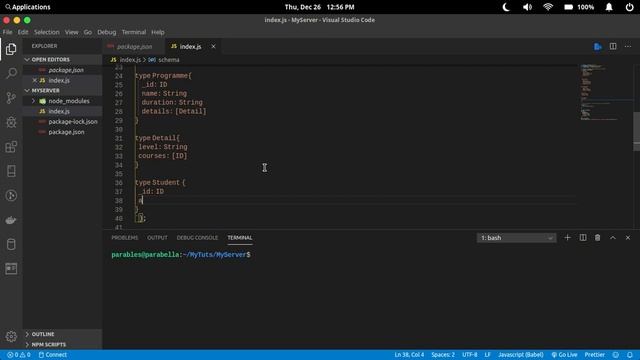Change language mode Javascript (Babel)

(520, 355)
